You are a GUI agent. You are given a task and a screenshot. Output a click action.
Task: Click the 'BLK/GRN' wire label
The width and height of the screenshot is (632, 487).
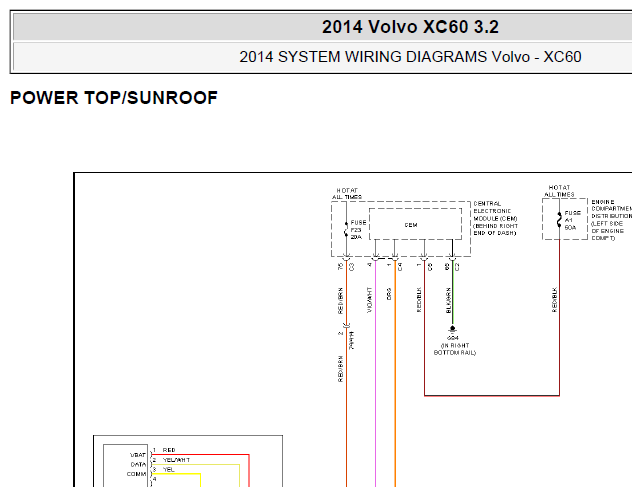(448, 300)
